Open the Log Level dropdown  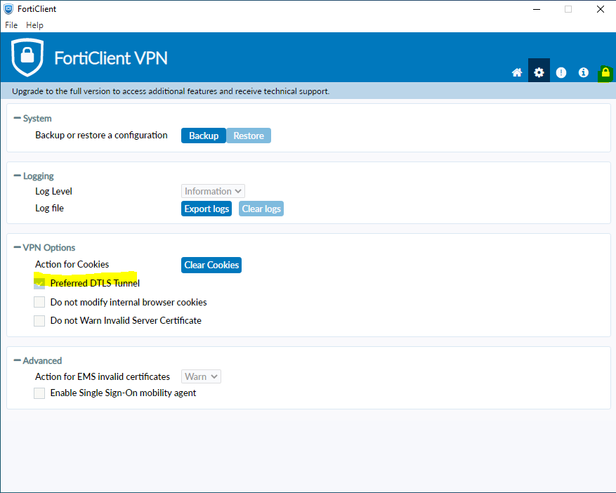pos(213,191)
